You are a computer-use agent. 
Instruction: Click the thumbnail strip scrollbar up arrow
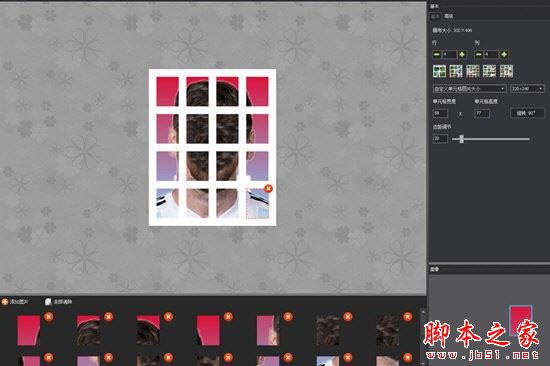pyautogui.click(x=423, y=312)
